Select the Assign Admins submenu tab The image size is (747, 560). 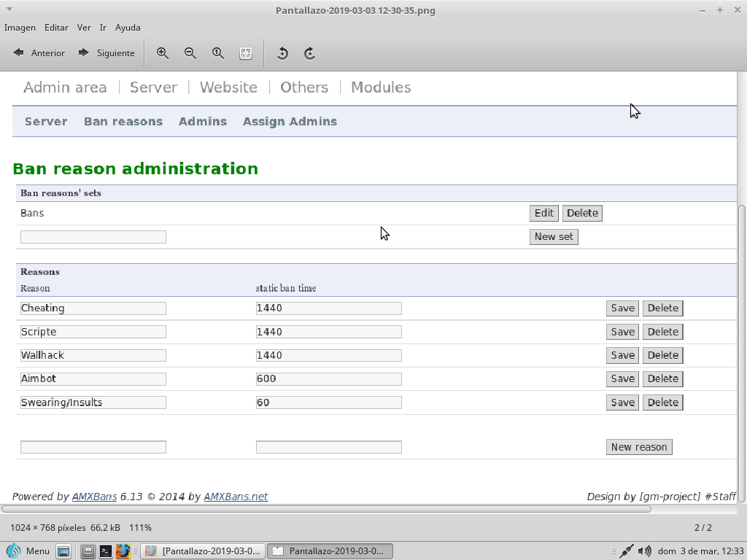pyautogui.click(x=290, y=122)
